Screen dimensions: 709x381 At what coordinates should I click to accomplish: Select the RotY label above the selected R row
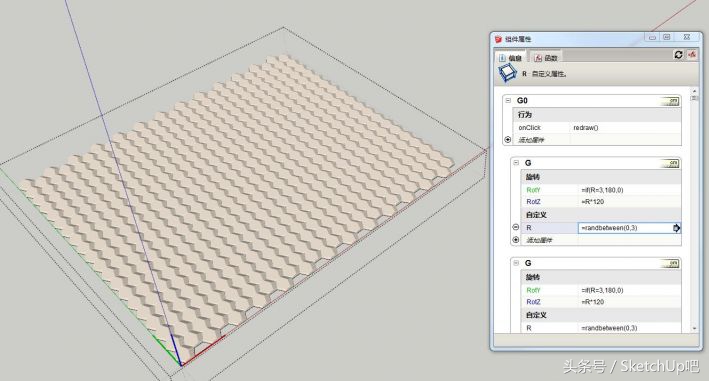(x=533, y=190)
